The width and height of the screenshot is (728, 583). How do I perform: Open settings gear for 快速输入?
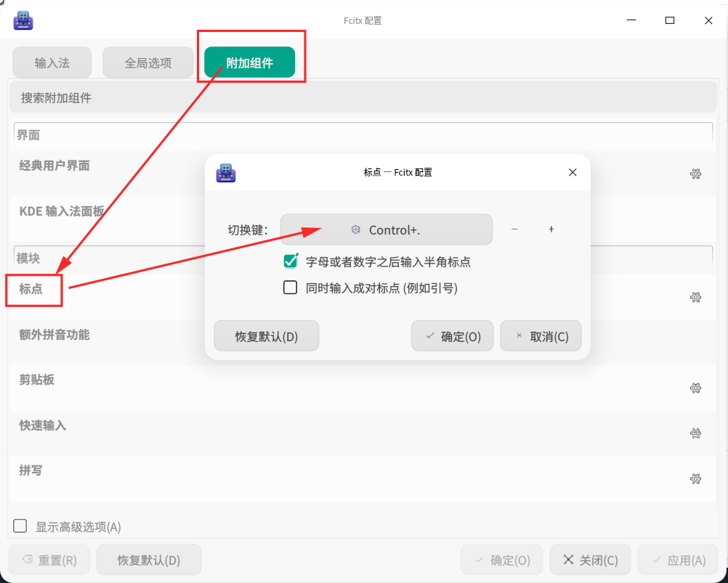pos(695,433)
